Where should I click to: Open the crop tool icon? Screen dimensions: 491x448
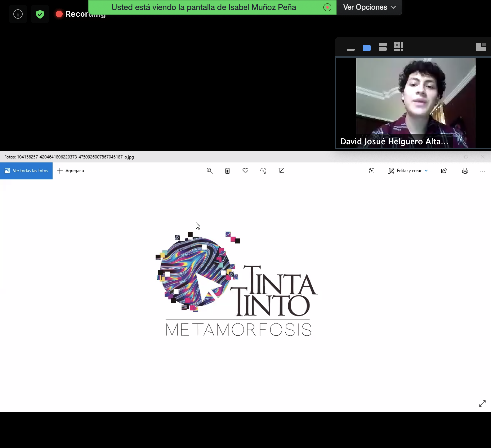point(281,171)
